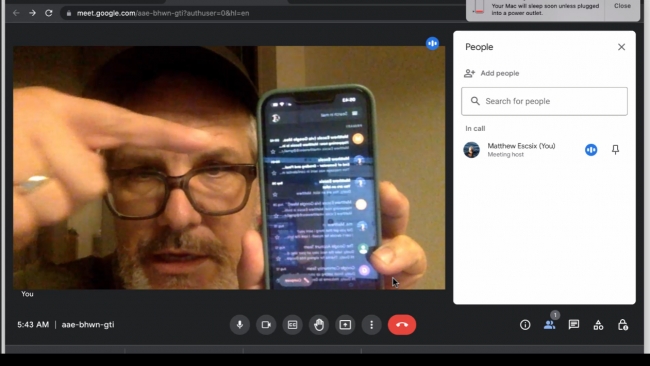Go back in the browser
Screen dimensions: 650x366
pos(16,13)
